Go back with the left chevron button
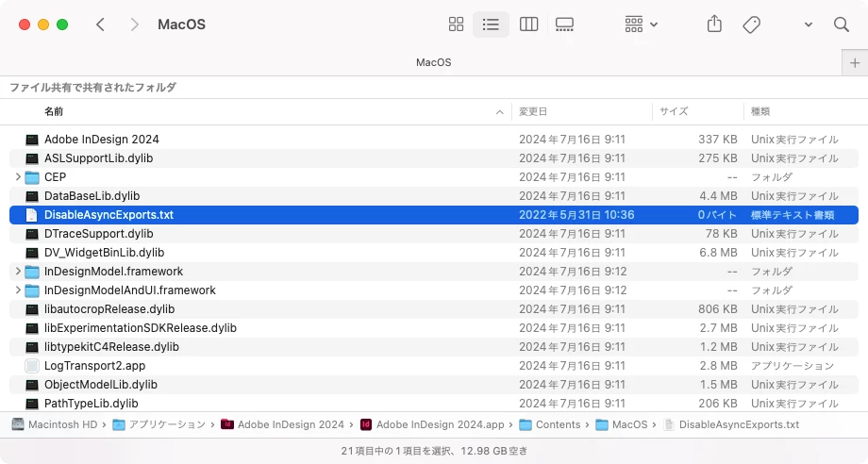 pyautogui.click(x=100, y=25)
